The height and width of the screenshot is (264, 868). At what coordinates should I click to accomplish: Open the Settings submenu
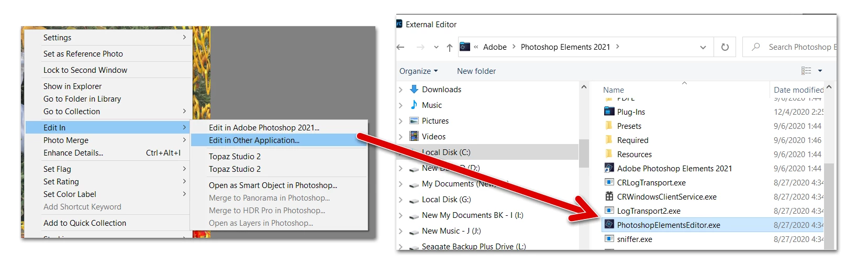[x=108, y=38]
